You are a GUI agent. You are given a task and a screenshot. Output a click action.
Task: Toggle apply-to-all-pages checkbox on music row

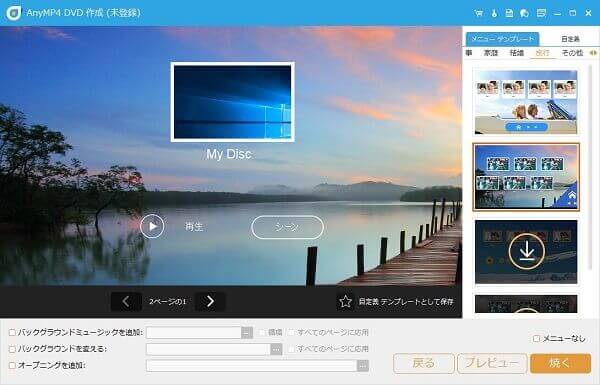click(x=292, y=333)
